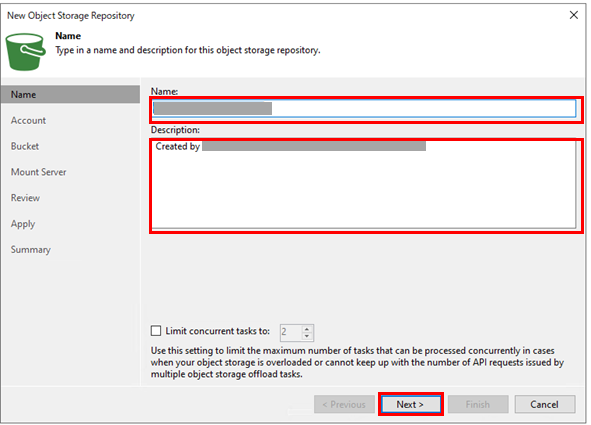Open the Review step

click(25, 198)
